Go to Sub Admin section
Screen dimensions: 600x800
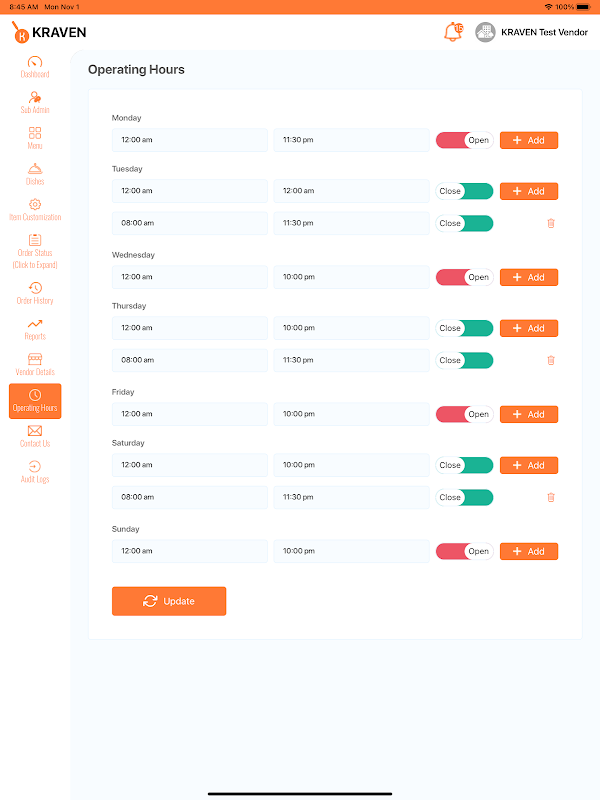35,102
